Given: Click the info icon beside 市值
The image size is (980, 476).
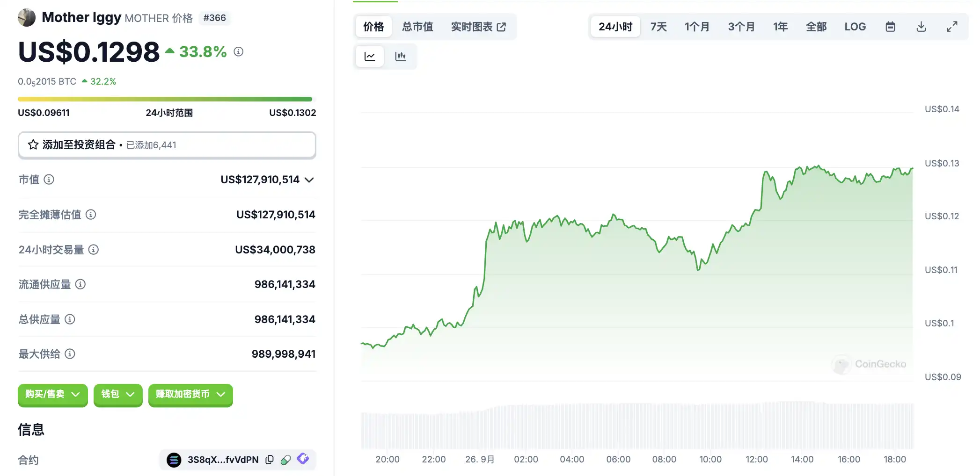Looking at the screenshot, I should [49, 180].
